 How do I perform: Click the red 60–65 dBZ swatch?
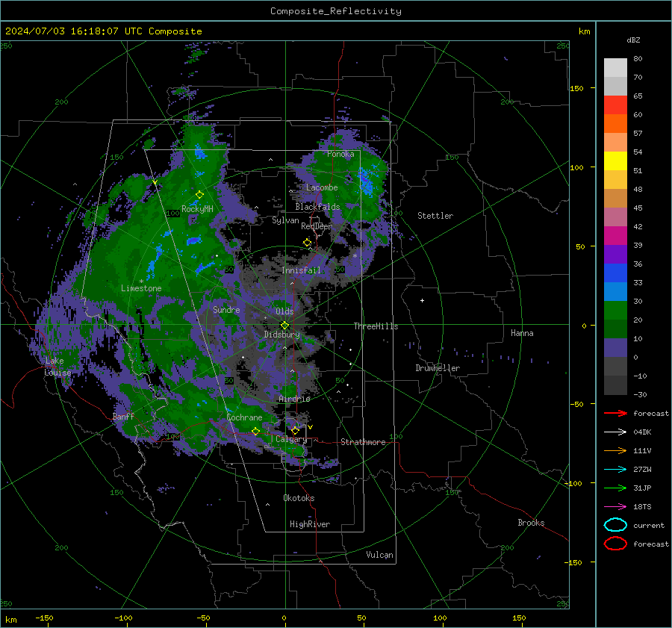click(615, 105)
